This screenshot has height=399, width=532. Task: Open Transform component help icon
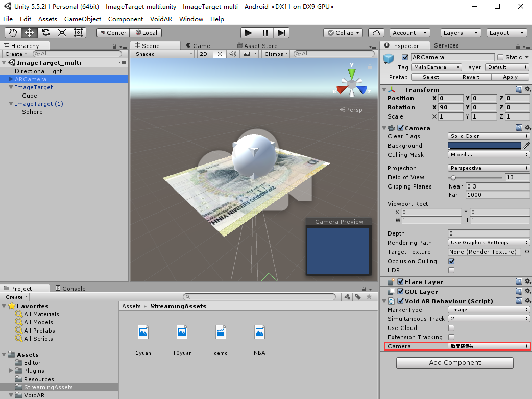519,89
